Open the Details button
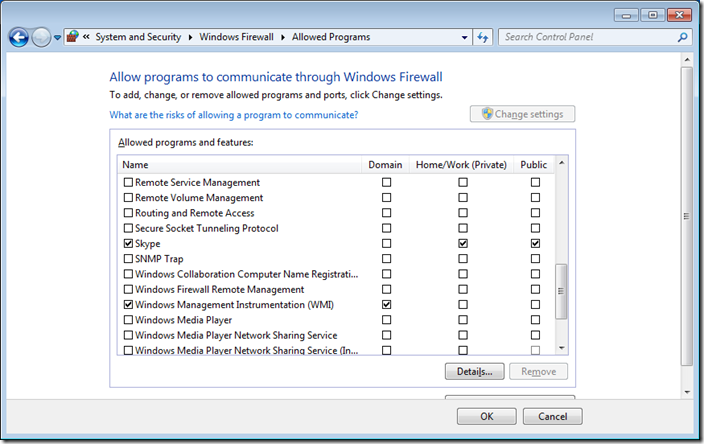Screen dimensions: 704x444 473,372
